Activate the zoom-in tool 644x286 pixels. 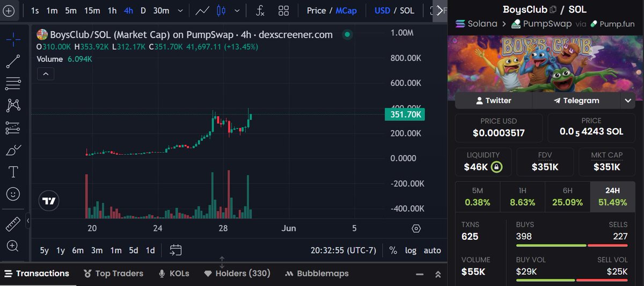click(13, 246)
